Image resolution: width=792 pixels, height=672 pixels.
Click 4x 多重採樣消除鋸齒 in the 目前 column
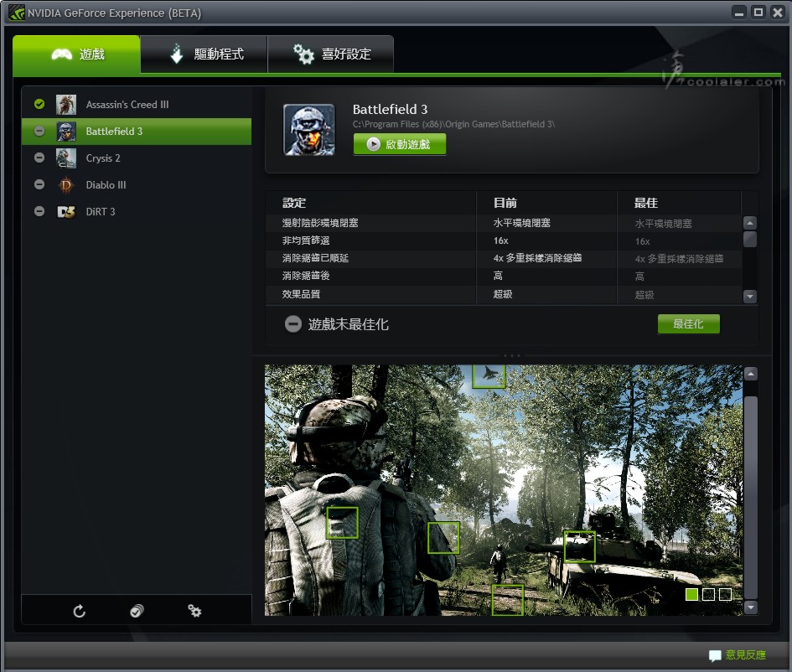click(537, 258)
